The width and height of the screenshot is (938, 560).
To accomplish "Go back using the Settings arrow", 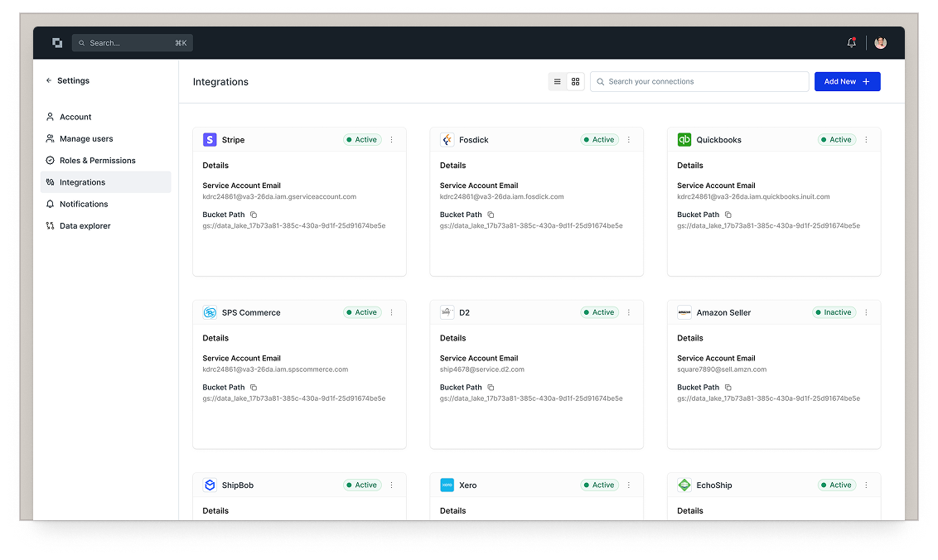I will (49, 81).
